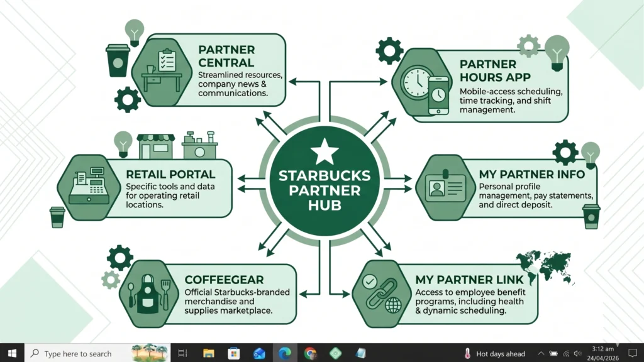
Task: Click the Personal profile management description
Action: [x=536, y=195]
